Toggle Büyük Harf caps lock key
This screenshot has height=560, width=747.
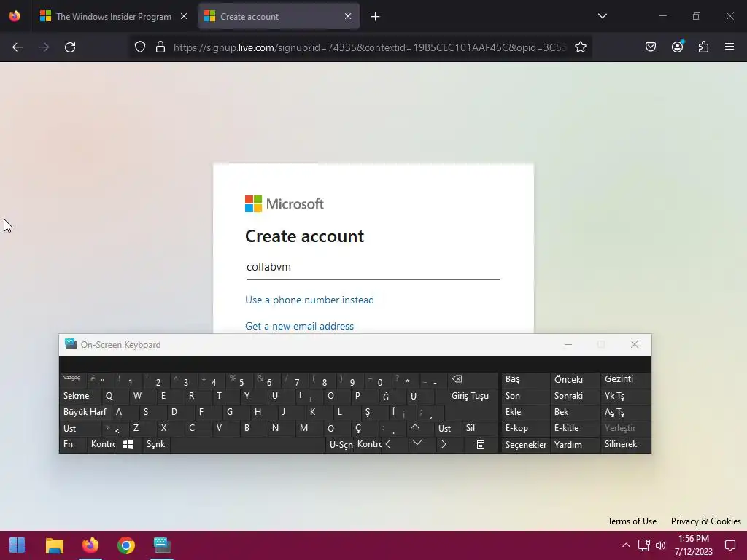[x=85, y=412]
